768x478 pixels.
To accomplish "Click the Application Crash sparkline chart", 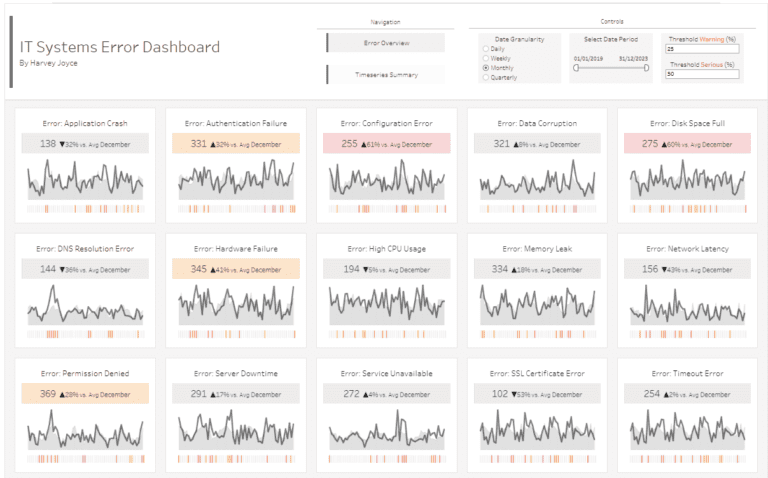I will (x=85, y=182).
